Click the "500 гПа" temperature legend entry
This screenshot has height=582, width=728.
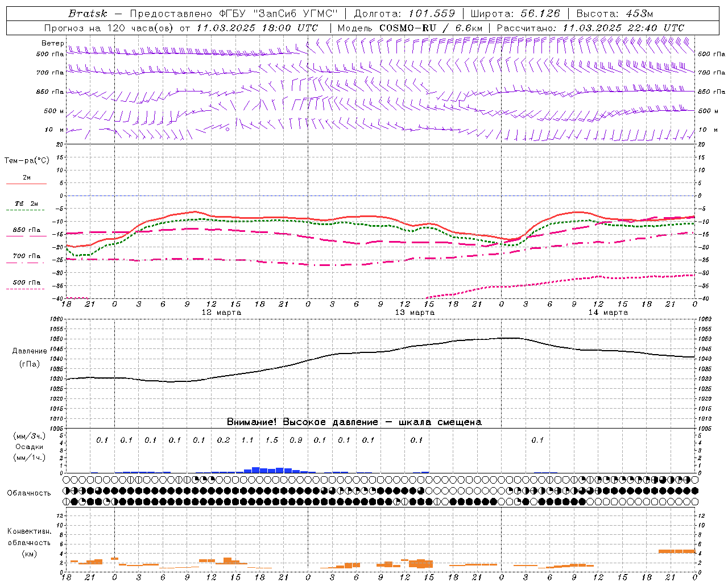tap(26, 282)
